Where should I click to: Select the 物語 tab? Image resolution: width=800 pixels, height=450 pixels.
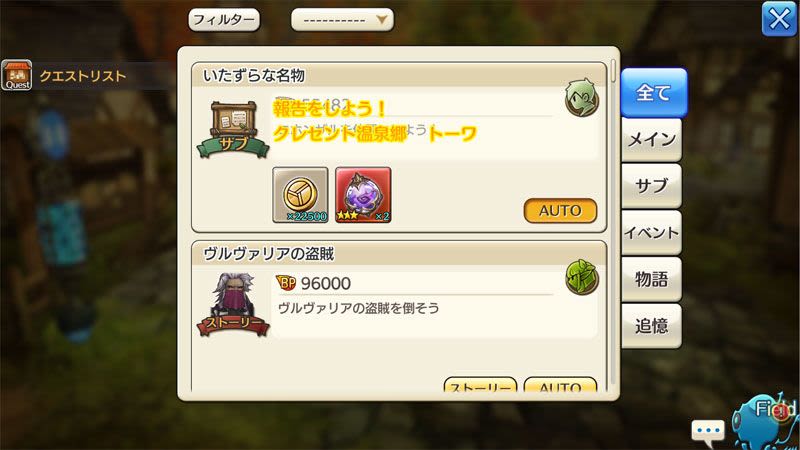click(x=652, y=279)
